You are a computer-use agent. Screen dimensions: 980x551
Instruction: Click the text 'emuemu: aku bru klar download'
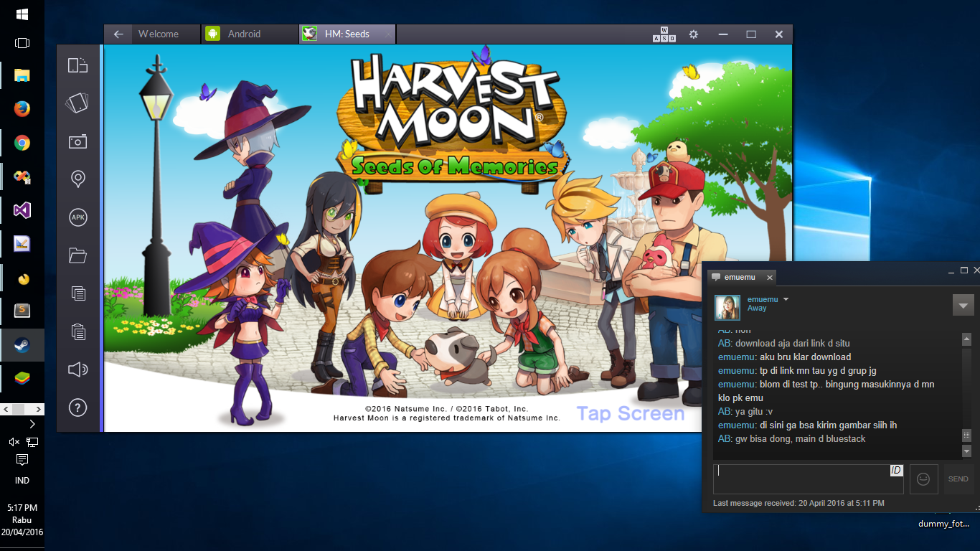784,357
